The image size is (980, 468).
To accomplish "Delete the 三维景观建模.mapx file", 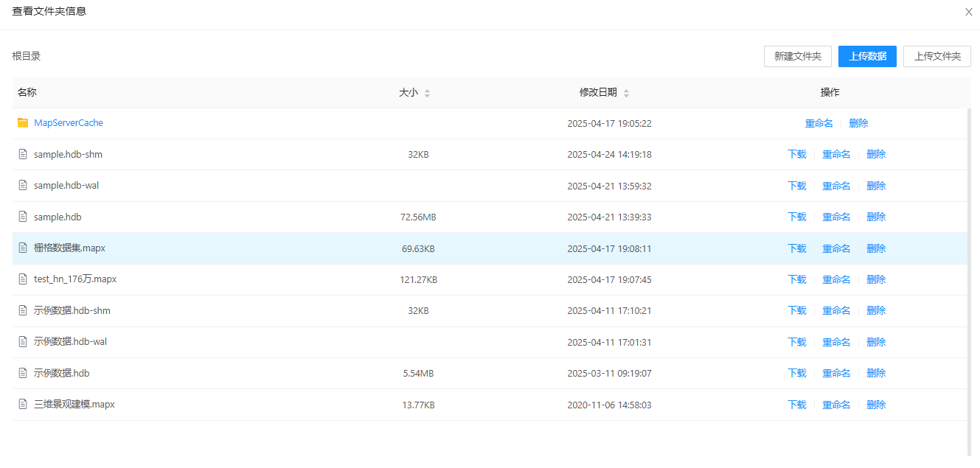I will [x=876, y=405].
